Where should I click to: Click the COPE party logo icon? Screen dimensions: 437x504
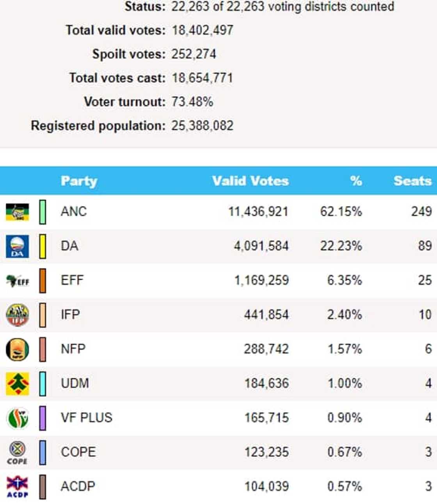tap(18, 453)
